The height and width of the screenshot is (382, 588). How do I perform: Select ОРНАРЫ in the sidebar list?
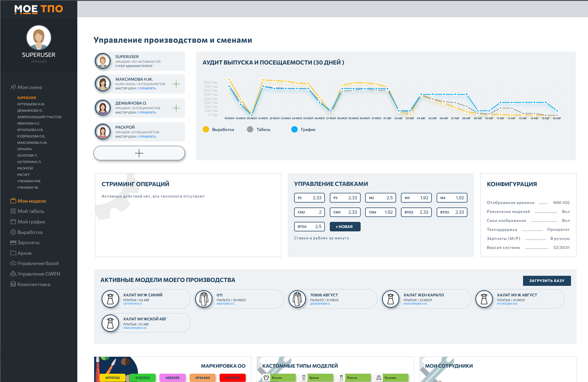click(24, 149)
